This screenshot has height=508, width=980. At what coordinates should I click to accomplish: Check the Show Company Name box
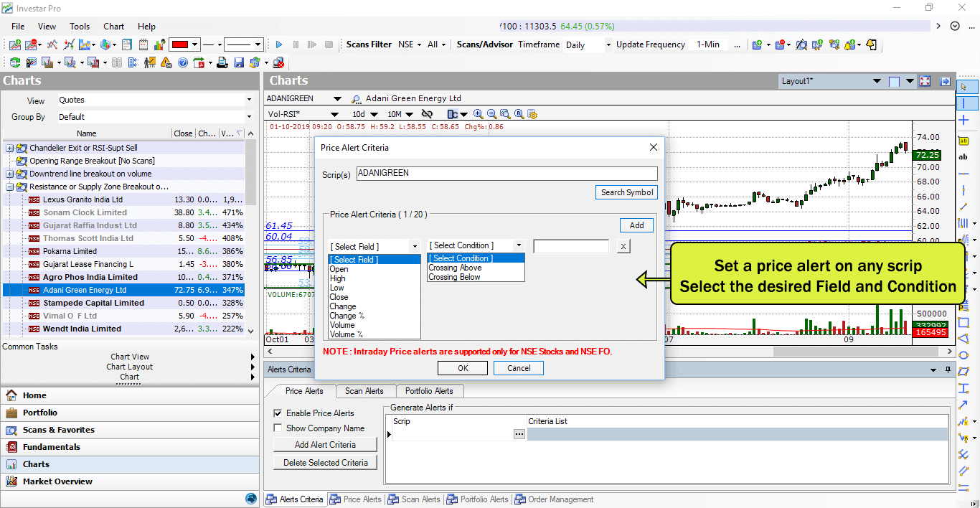click(278, 428)
